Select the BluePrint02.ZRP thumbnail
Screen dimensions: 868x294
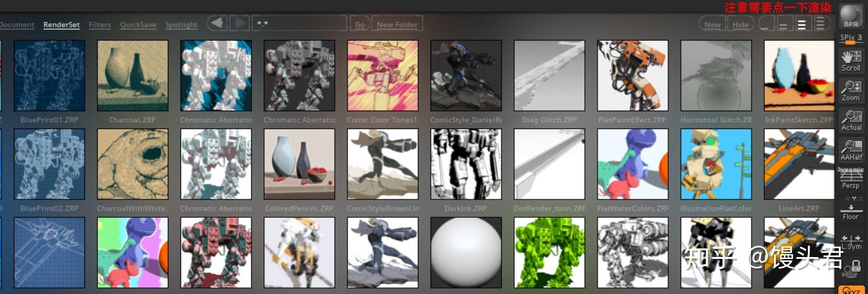click(x=49, y=164)
